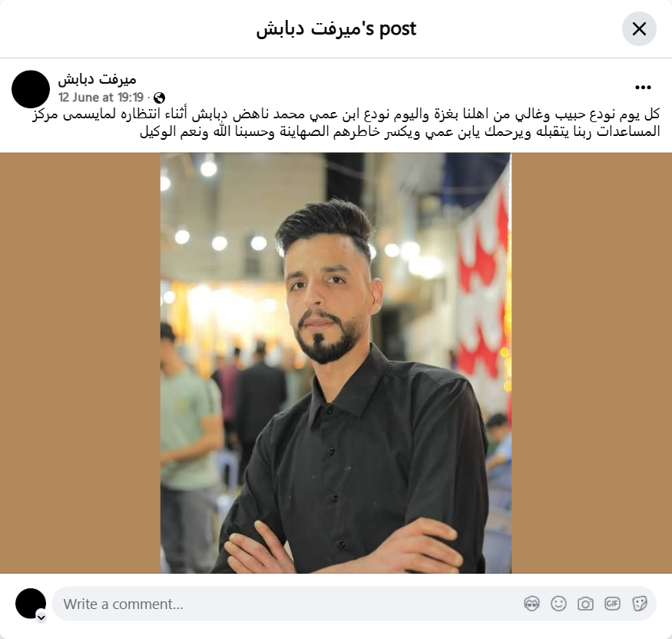672x639 pixels.
Task: Attach a photo using the camera icon
Action: pos(585,604)
